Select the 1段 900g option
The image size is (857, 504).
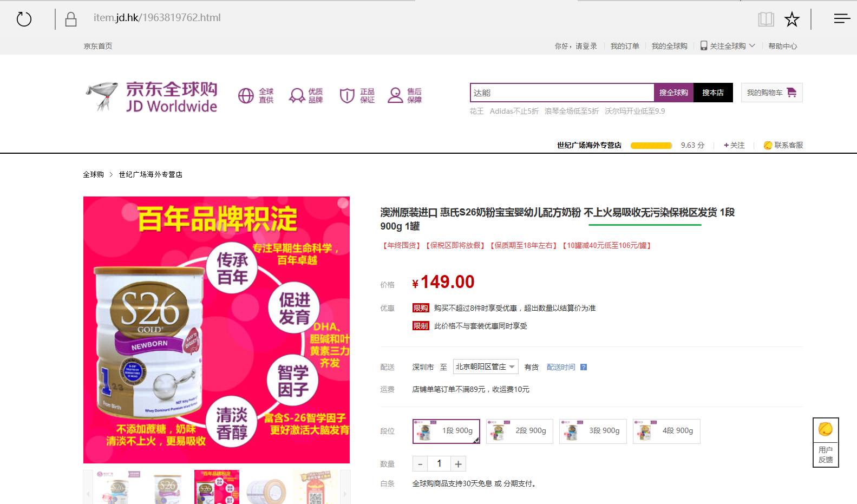coord(446,431)
